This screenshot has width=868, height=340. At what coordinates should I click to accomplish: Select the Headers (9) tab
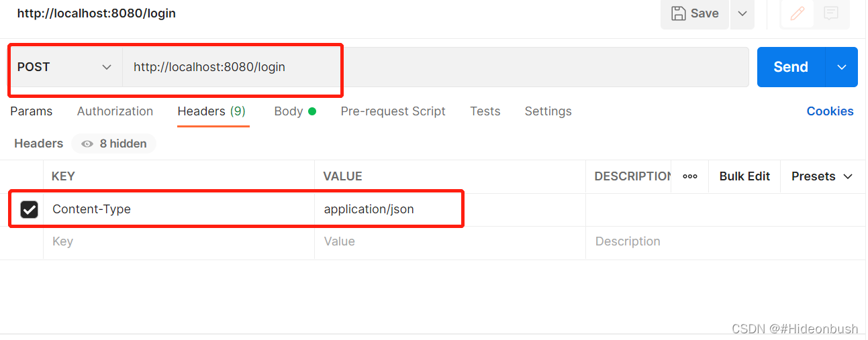pos(211,111)
